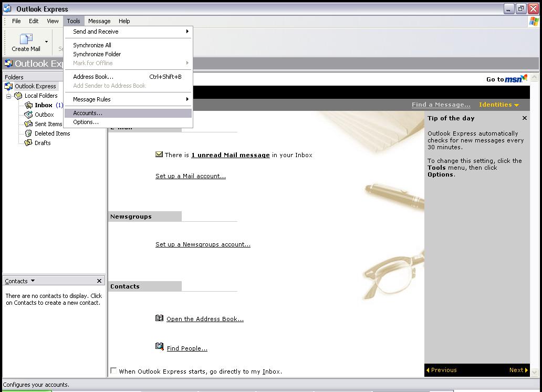Click the Outlook Express title bar icon

(x=7, y=8)
